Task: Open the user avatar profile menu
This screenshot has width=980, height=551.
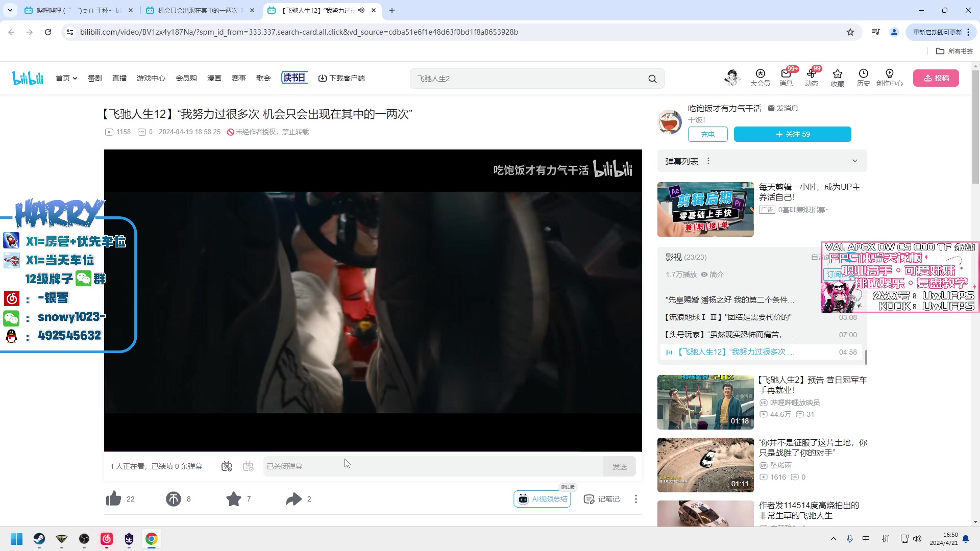Action: click(732, 78)
